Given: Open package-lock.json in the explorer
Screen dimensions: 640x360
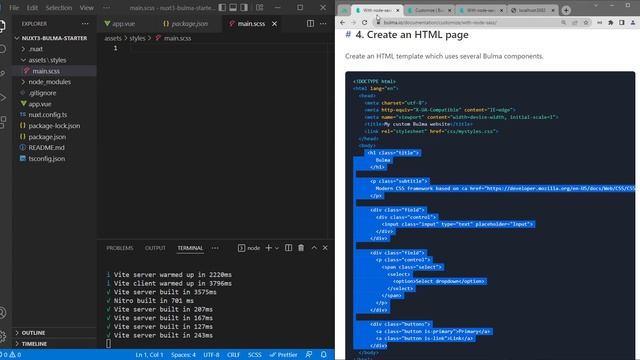Looking at the screenshot, I should tap(54, 126).
